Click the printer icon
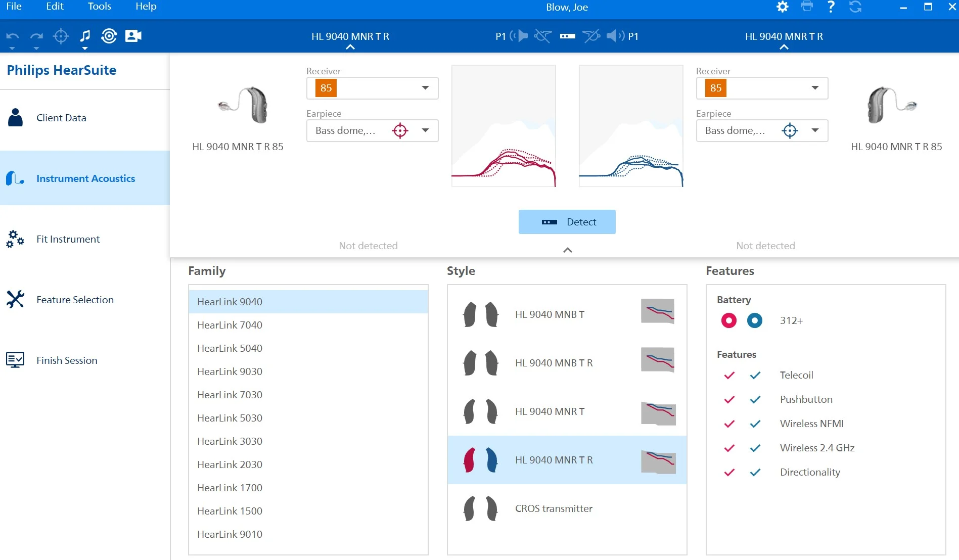This screenshot has height=560, width=959. [x=807, y=7]
